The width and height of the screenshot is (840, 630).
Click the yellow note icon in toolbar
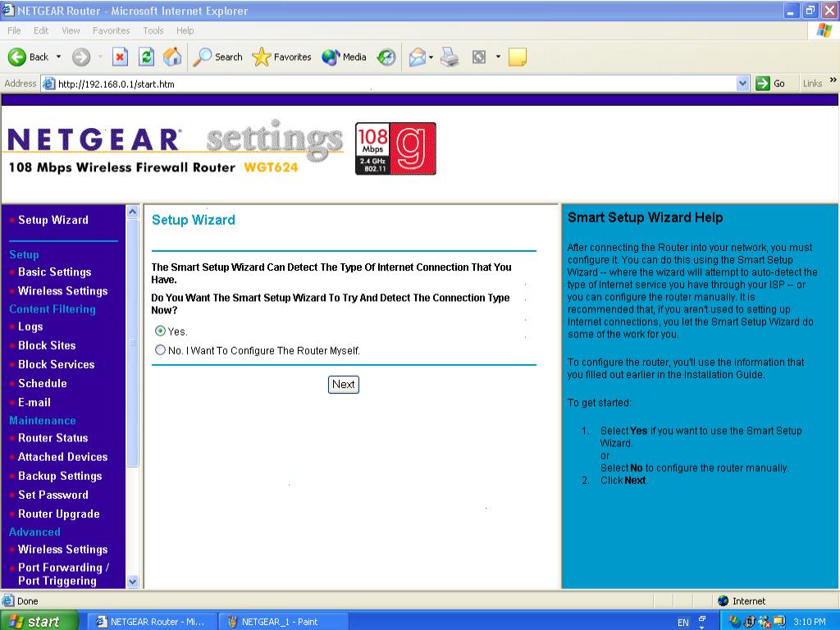coord(518,57)
